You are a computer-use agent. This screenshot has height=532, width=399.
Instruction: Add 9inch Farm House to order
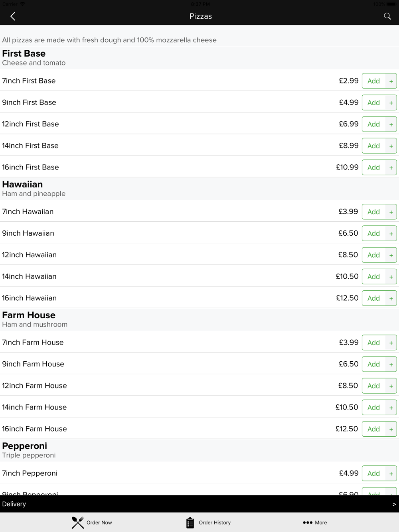pos(379,364)
